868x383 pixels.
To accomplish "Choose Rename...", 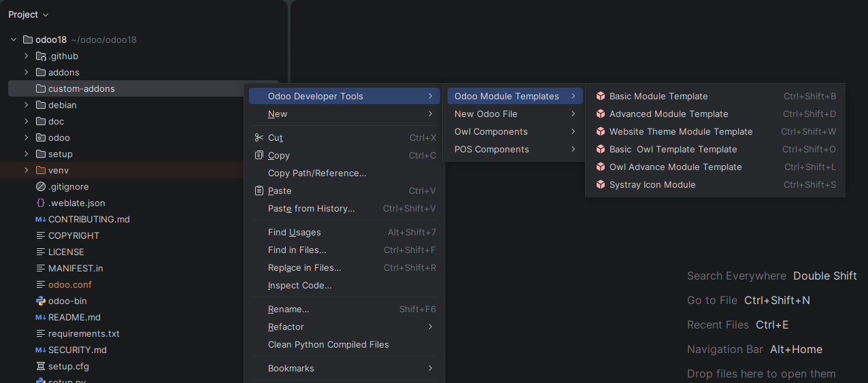I will coord(344,309).
